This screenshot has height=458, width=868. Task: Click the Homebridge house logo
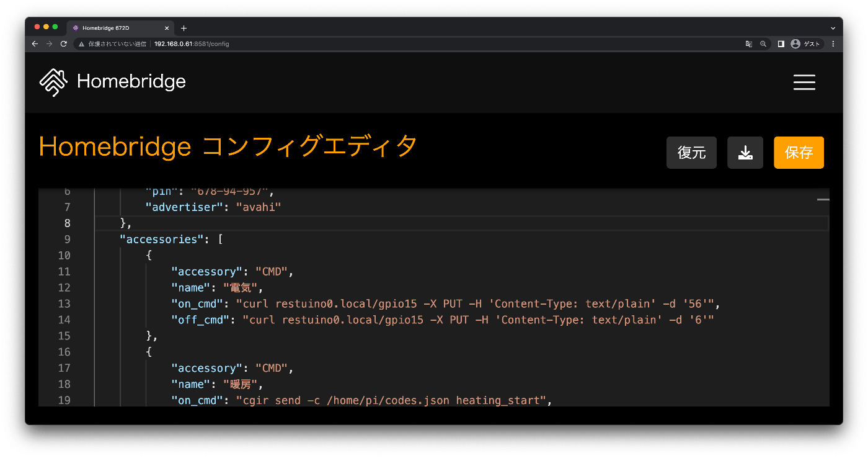(x=53, y=82)
